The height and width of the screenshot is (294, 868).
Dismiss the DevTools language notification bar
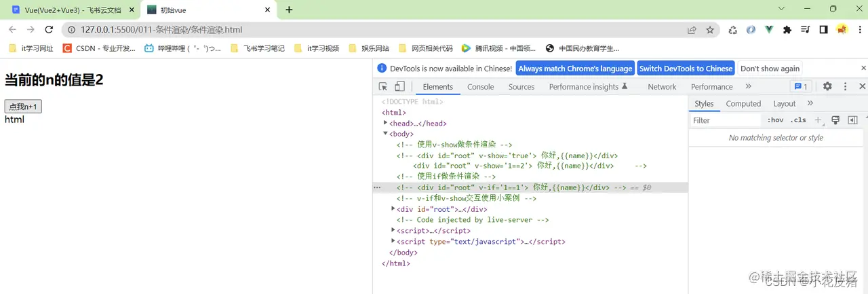tap(863, 68)
